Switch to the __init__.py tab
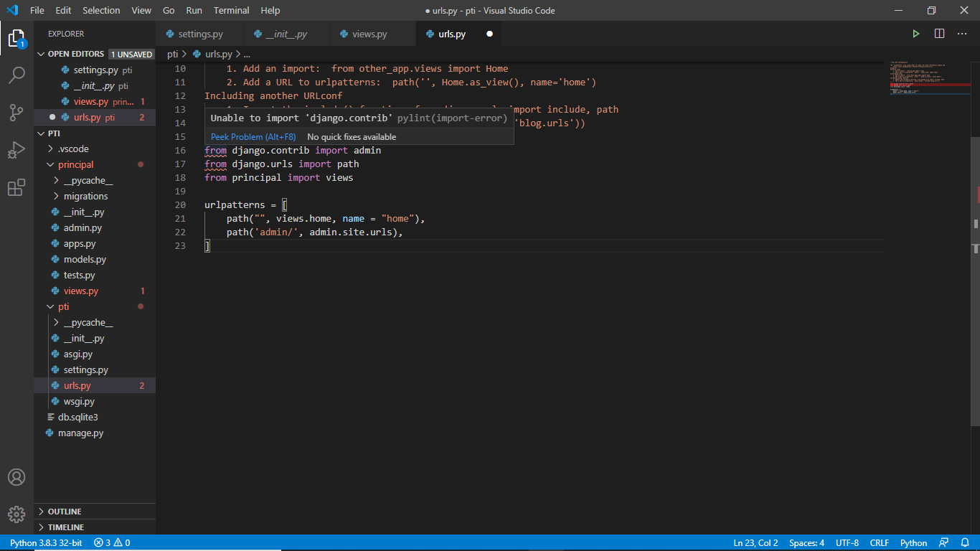The image size is (980, 551). click(x=286, y=34)
